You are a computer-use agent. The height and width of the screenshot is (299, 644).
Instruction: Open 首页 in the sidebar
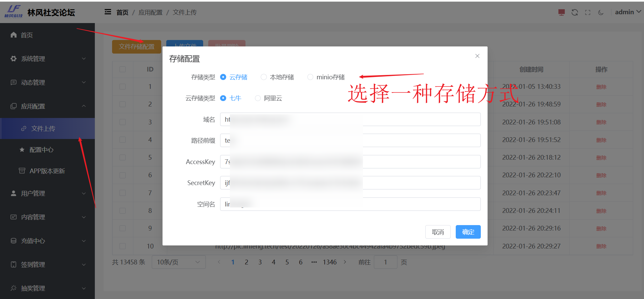click(47, 35)
